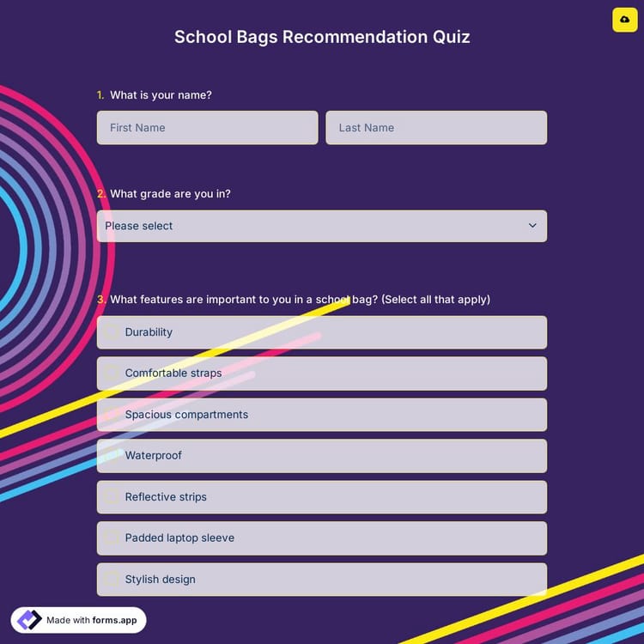Open the "Made with forms.app" link

(x=91, y=620)
